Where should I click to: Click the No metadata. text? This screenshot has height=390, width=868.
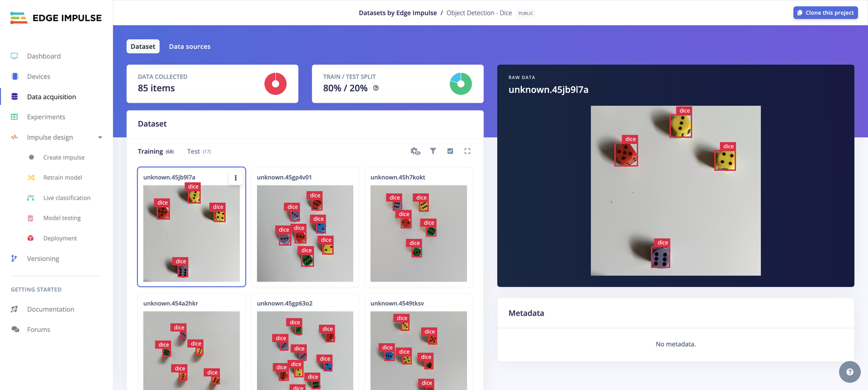675,344
